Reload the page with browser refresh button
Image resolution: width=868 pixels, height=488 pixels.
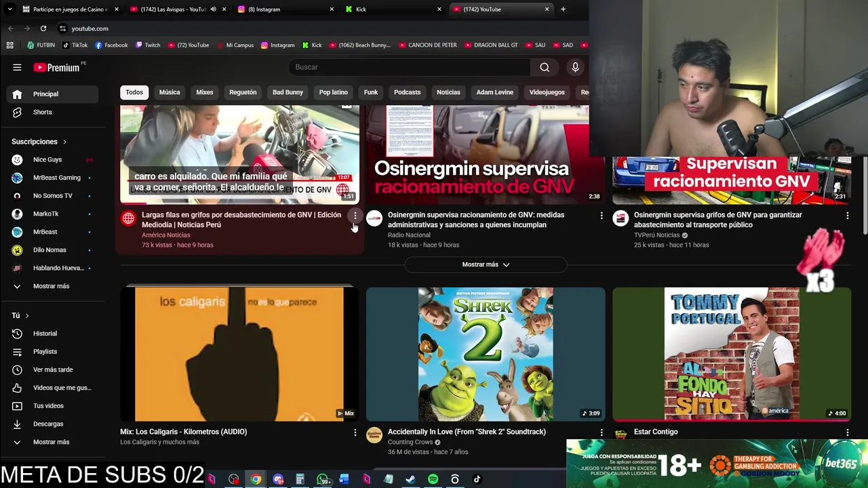pos(43,28)
